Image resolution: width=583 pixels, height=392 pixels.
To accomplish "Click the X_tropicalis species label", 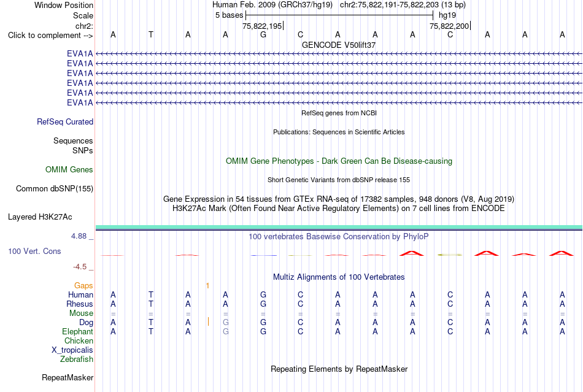I will (x=72, y=350).
